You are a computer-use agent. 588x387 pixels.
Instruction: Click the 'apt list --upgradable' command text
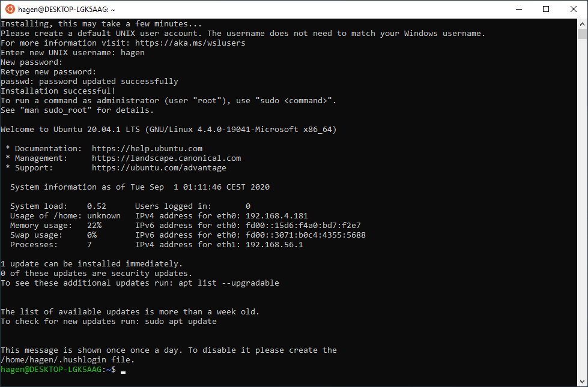pyautogui.click(x=229, y=283)
